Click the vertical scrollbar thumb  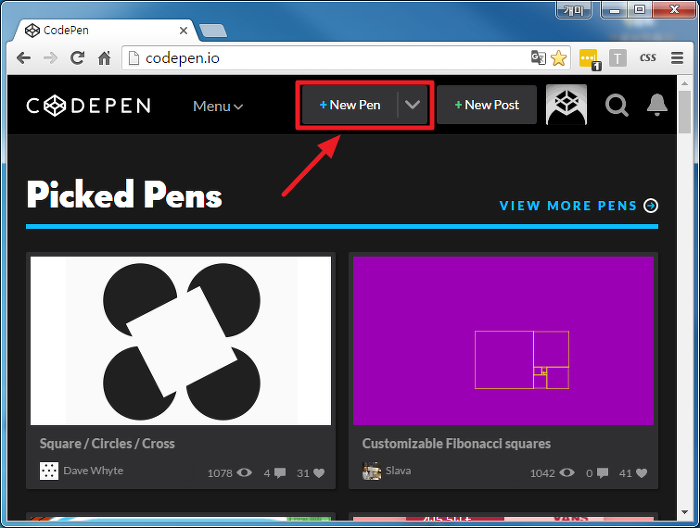point(685,112)
